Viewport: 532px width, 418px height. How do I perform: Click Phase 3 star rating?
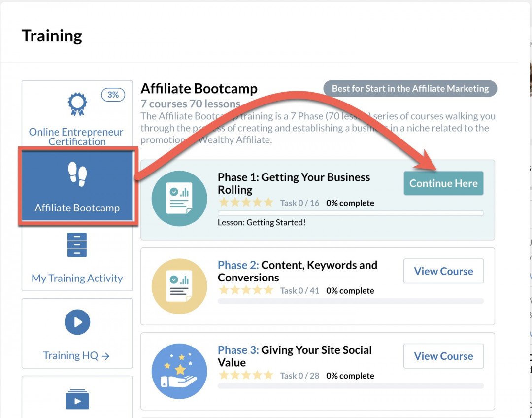(246, 375)
